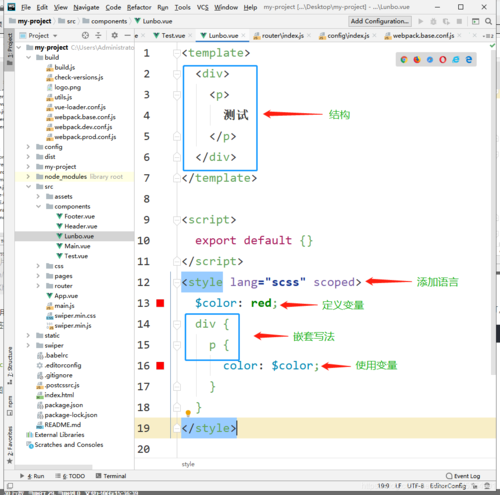Click the collapse all icon in Project panel
The image size is (500, 495).
pyautogui.click(x=98, y=35)
